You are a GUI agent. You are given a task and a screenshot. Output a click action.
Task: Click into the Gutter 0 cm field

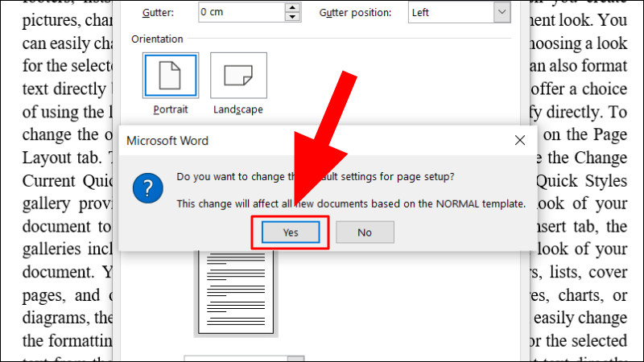(x=242, y=12)
